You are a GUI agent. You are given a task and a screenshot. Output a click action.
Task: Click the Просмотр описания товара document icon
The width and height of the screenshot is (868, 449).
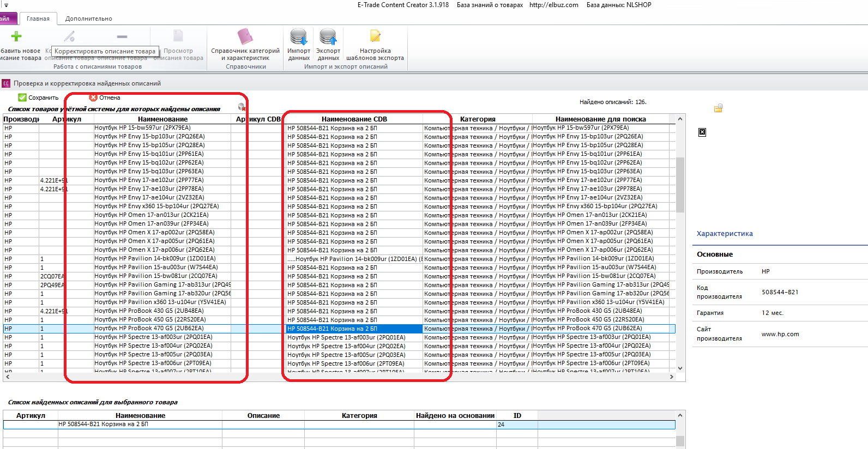click(x=178, y=36)
